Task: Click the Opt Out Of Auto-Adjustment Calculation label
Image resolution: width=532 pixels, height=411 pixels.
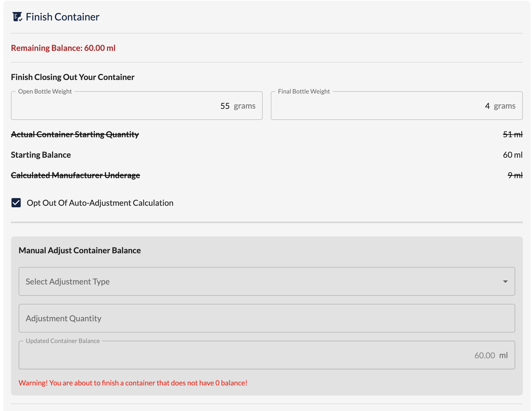Action: point(100,203)
